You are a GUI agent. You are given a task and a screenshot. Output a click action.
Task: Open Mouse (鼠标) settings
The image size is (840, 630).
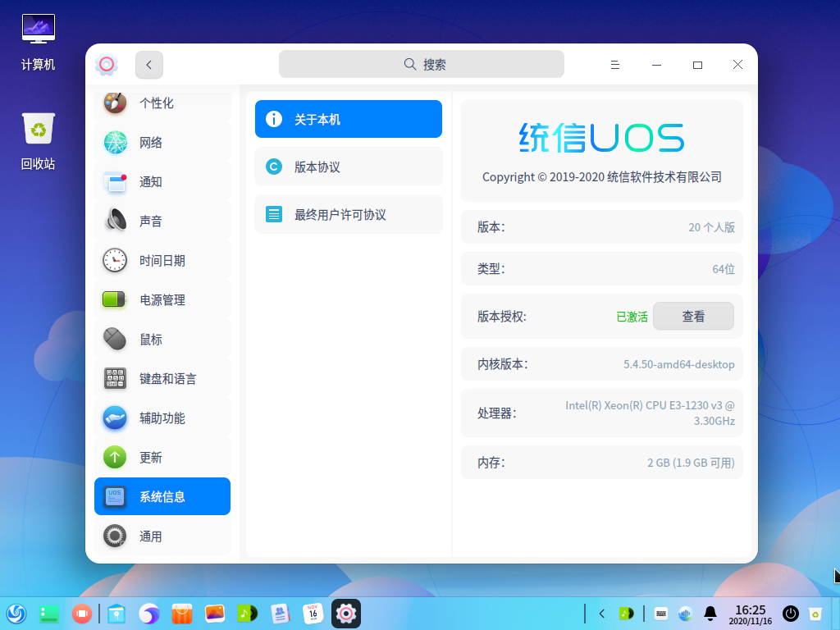tap(162, 339)
